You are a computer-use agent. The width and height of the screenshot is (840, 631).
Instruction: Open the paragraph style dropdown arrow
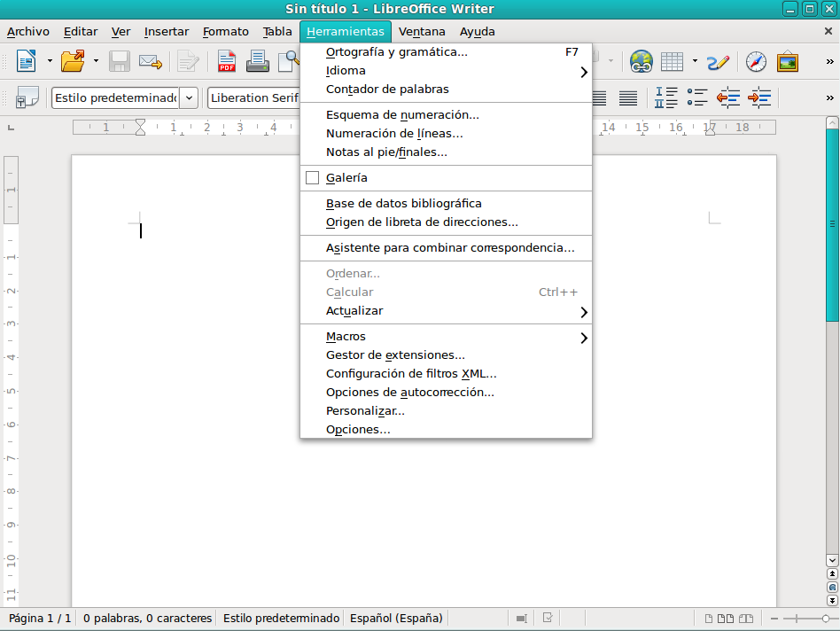click(189, 98)
